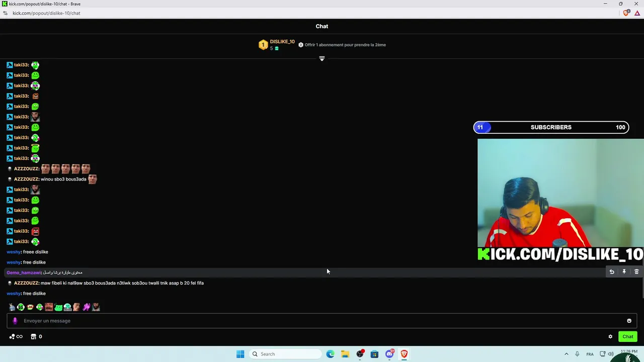Click the reply arrow on Gemo_hamzawi's message
Screen dimensions: 644x362
612,272
